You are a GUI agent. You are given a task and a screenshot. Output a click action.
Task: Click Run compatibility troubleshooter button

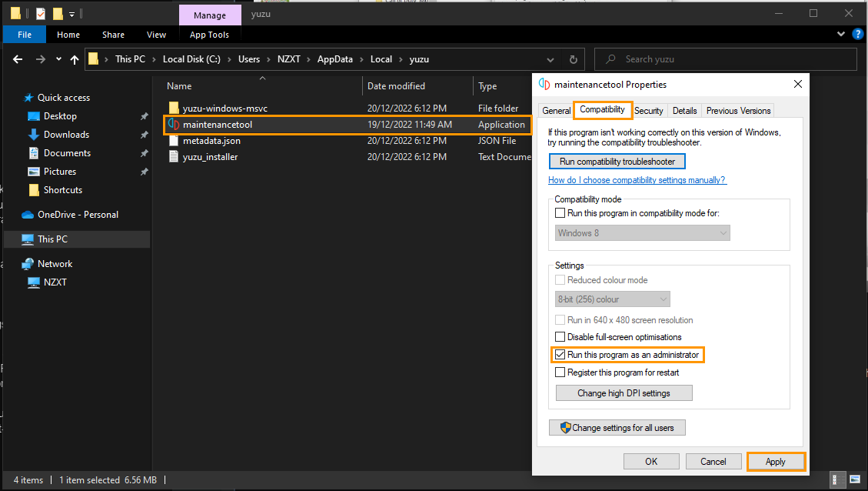[x=617, y=162]
